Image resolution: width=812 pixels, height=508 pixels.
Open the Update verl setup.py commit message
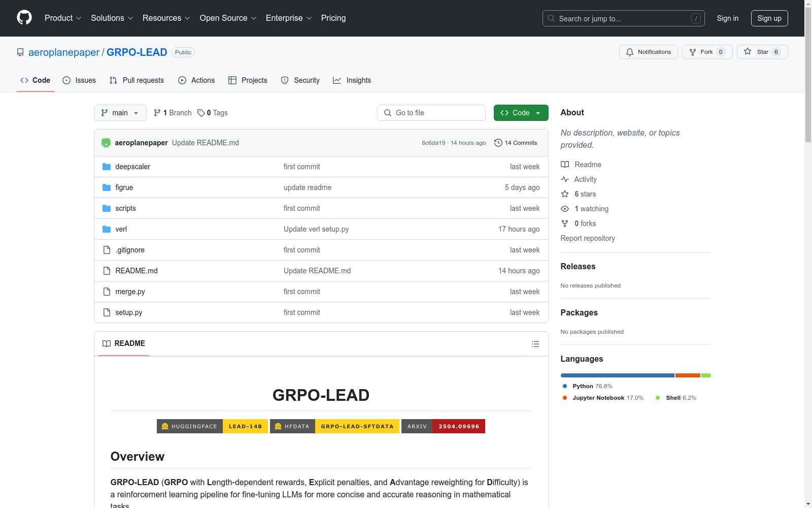click(316, 229)
